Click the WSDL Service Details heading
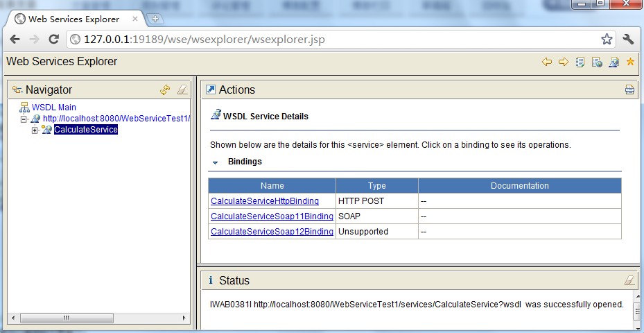The width and height of the screenshot is (644, 333). 266,117
